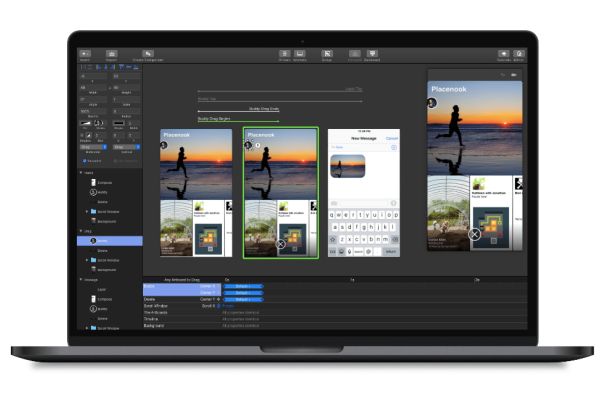Viewport: 600px width, 400px height.
Task: Click the Buddy Tap transition label
Action: point(207,99)
